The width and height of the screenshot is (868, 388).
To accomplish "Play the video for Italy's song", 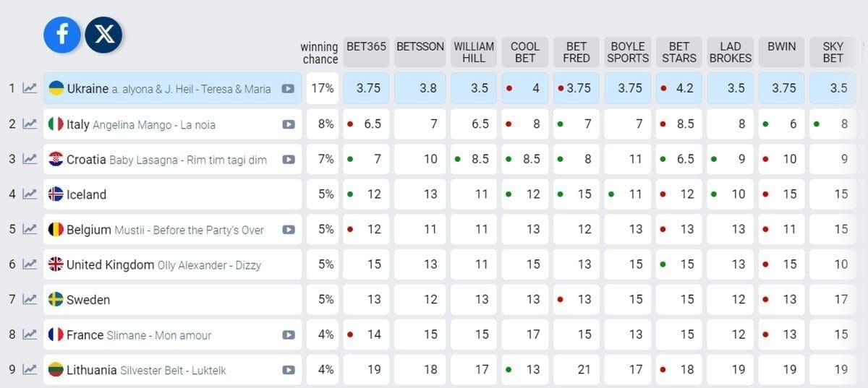I will pyautogui.click(x=289, y=124).
